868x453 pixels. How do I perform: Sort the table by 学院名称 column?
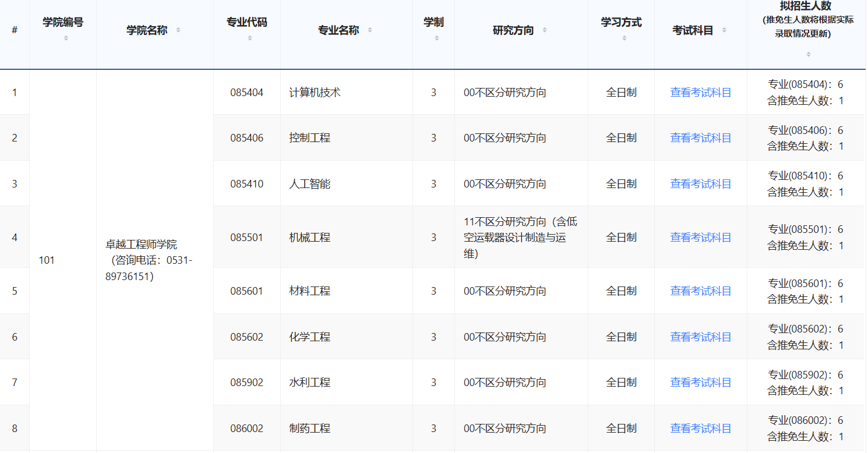[178, 30]
